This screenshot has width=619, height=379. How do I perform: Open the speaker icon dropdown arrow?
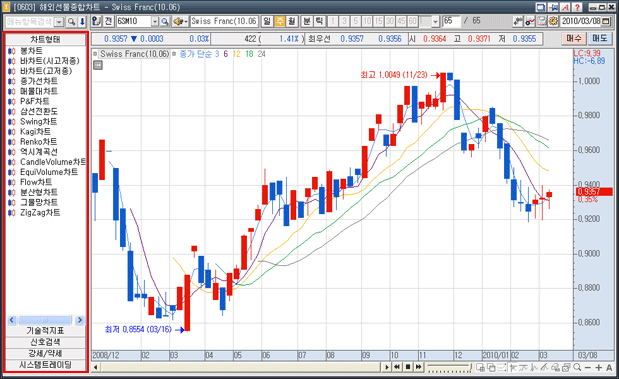coord(186,22)
